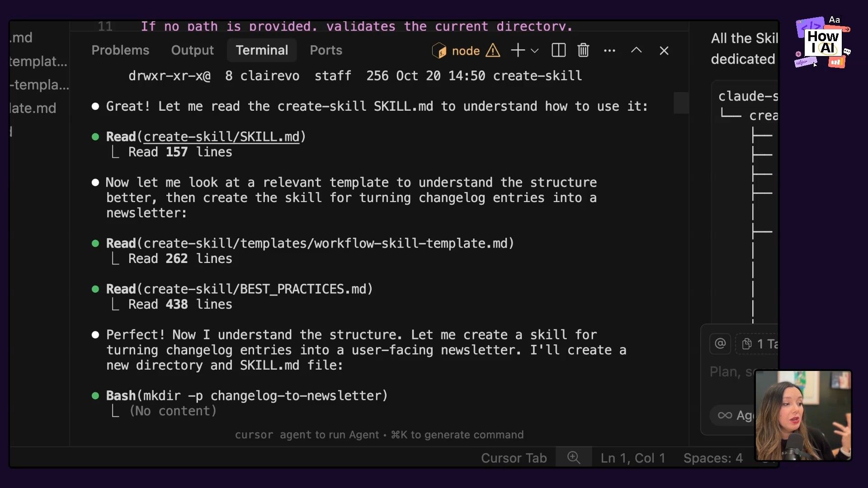Toggle Cursor Tab in the status bar
The width and height of the screenshot is (868, 488).
514,457
